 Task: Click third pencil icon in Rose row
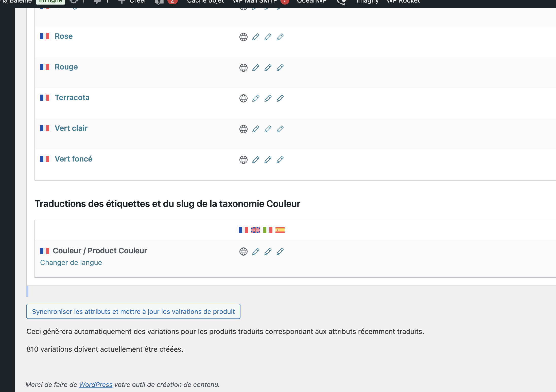click(280, 37)
